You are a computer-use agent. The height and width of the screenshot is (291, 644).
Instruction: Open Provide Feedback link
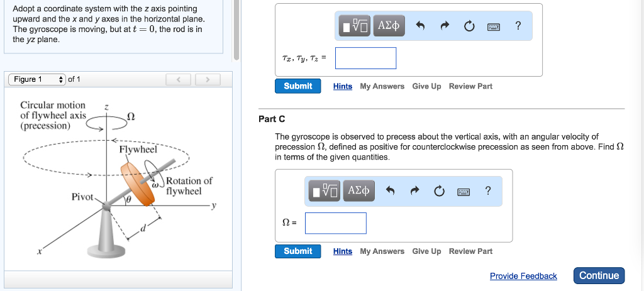(x=523, y=276)
